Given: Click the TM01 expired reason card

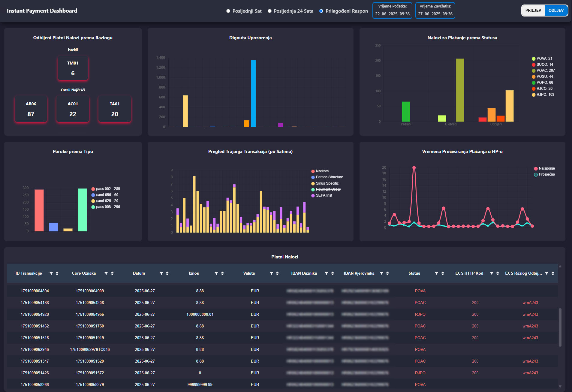Looking at the screenshot, I should click(73, 68).
